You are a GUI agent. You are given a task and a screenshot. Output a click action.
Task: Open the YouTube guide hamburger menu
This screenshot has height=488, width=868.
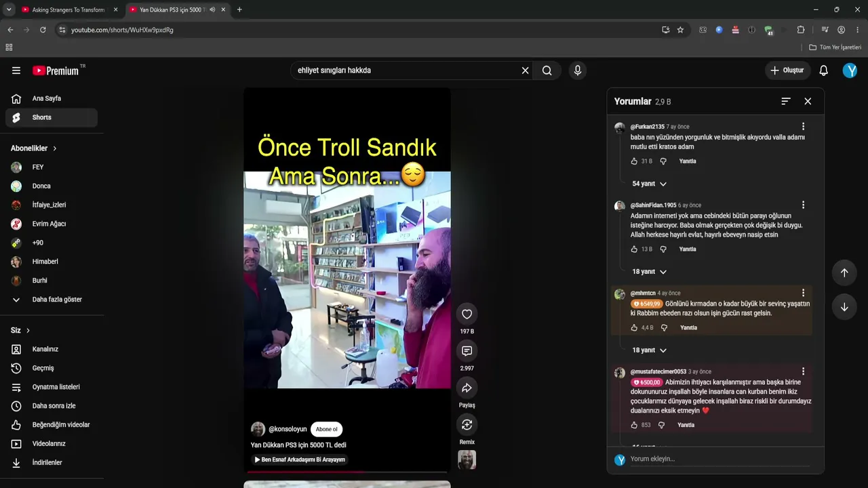coord(16,70)
